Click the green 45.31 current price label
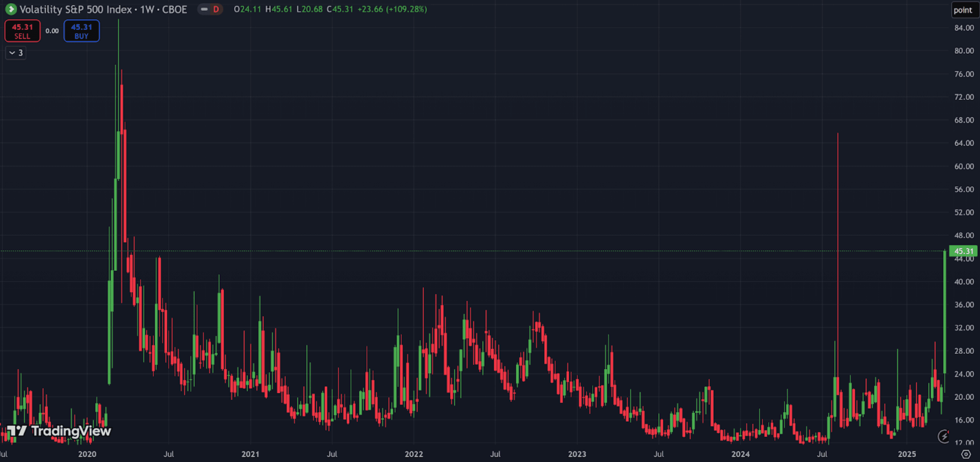The image size is (980, 462). coord(963,251)
